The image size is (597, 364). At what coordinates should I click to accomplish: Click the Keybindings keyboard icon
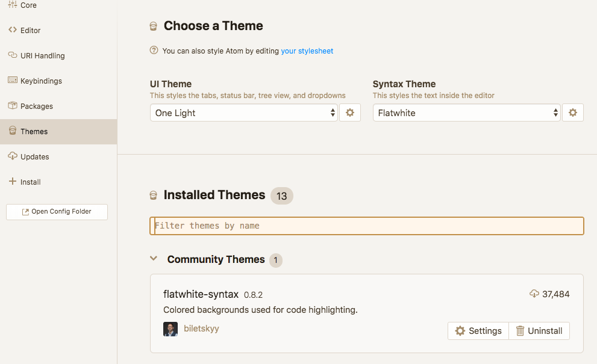13,80
